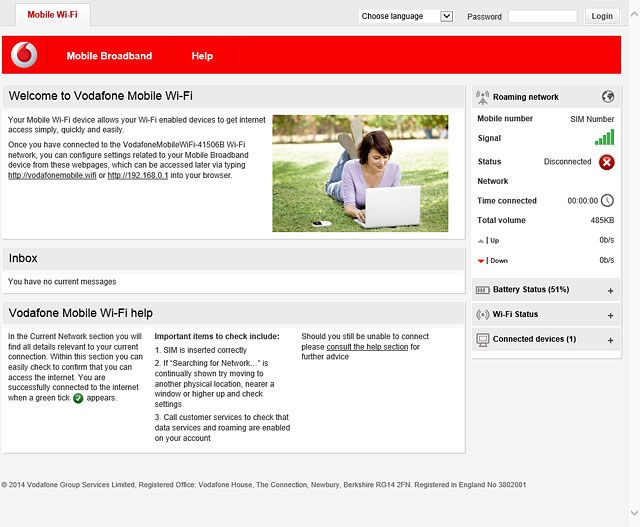
Task: Open the http://192.168.0.1 link
Action: [x=138, y=176]
